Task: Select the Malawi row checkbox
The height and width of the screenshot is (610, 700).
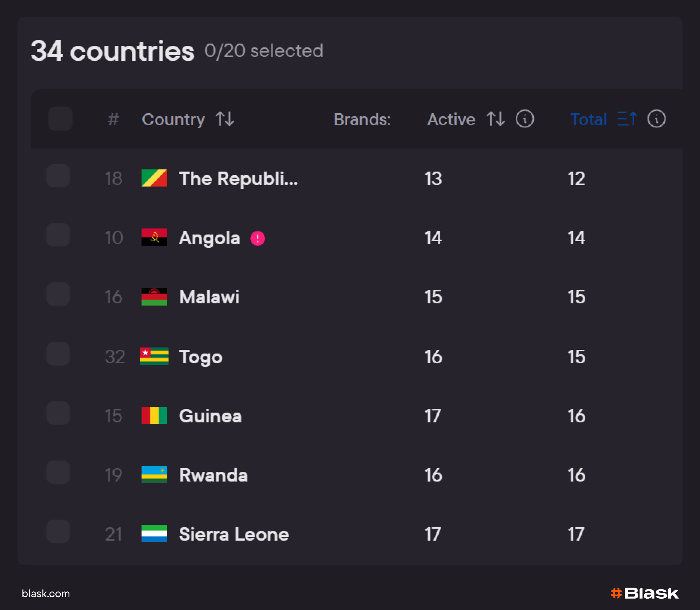Action: (x=58, y=294)
